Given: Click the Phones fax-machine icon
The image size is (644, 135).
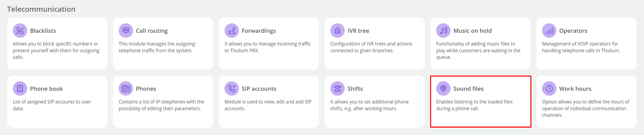Looking at the screenshot, I should point(126,89).
